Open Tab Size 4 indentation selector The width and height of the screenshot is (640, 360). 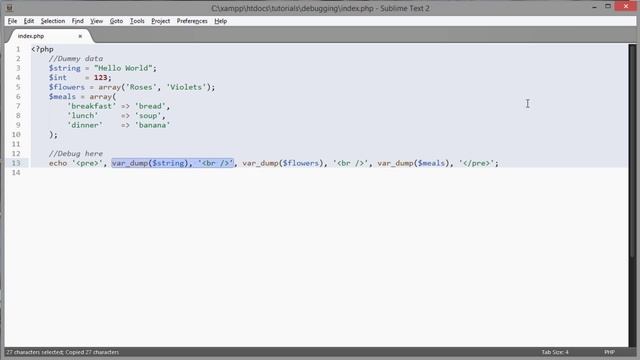(x=555, y=352)
